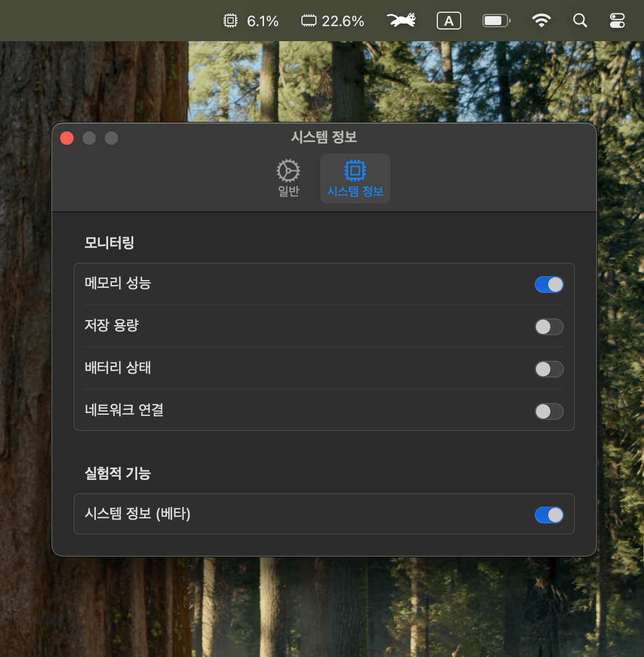Switch to the 일반 tab
This screenshot has height=657, width=644.
pyautogui.click(x=289, y=179)
